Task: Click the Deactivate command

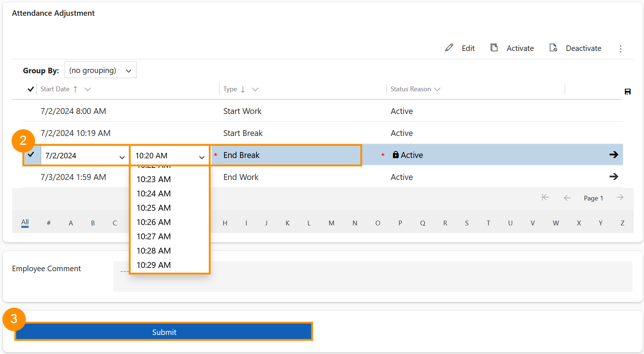Action: tap(583, 48)
